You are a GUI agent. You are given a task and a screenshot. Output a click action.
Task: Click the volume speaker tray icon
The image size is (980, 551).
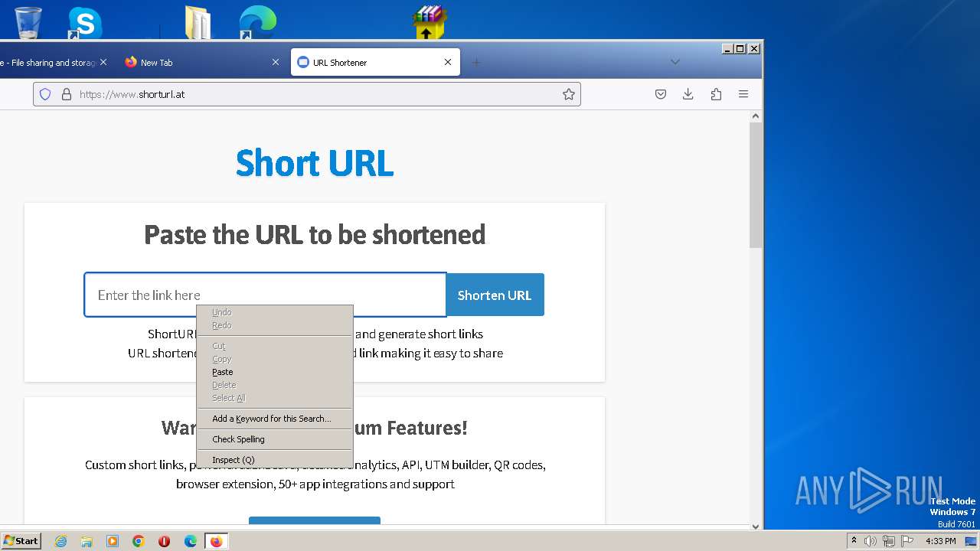(x=871, y=541)
